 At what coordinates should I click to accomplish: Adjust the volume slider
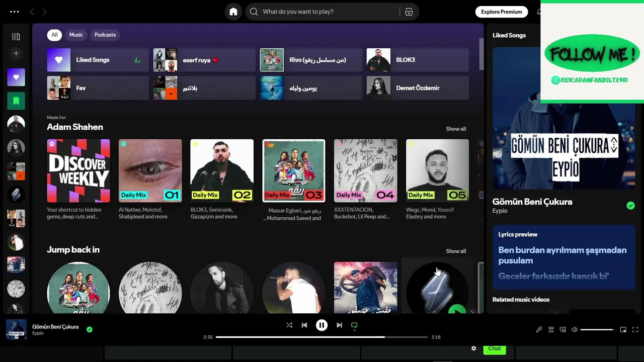pyautogui.click(x=597, y=330)
